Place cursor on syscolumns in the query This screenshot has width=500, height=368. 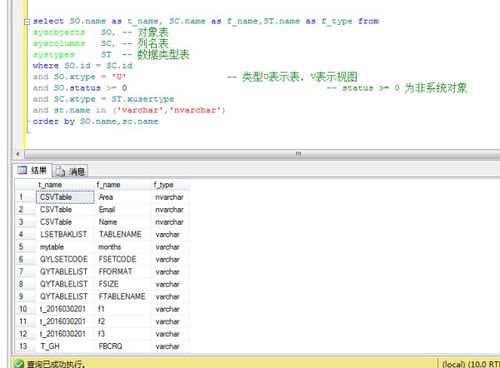(59, 43)
